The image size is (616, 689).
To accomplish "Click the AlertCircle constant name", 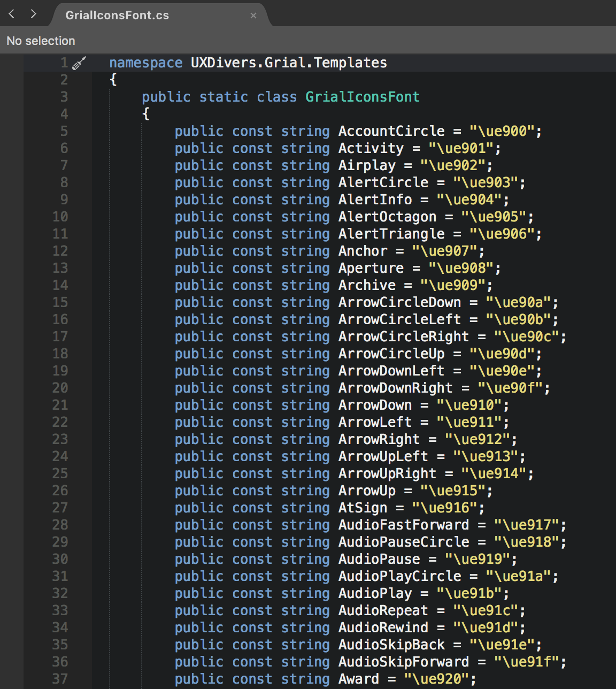I will [383, 182].
